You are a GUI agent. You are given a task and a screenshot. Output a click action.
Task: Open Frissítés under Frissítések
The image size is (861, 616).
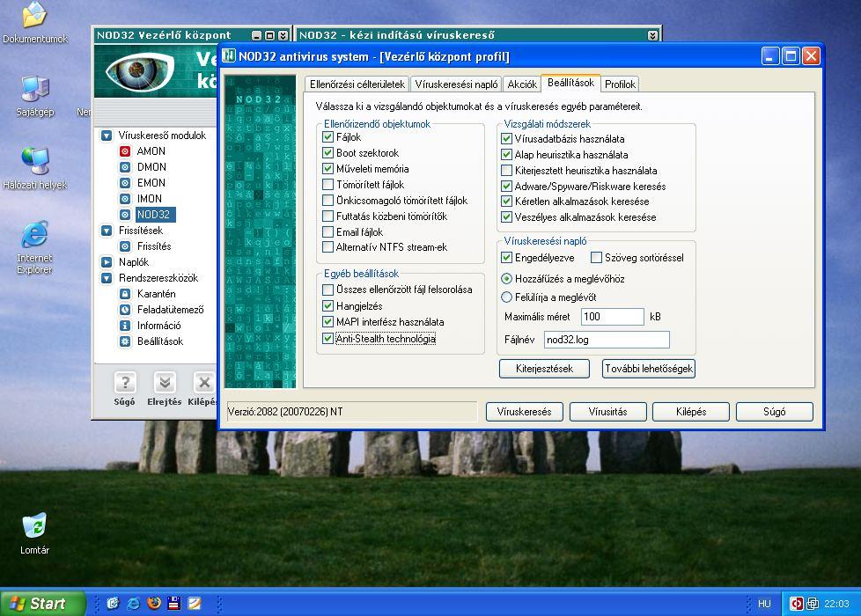145,246
